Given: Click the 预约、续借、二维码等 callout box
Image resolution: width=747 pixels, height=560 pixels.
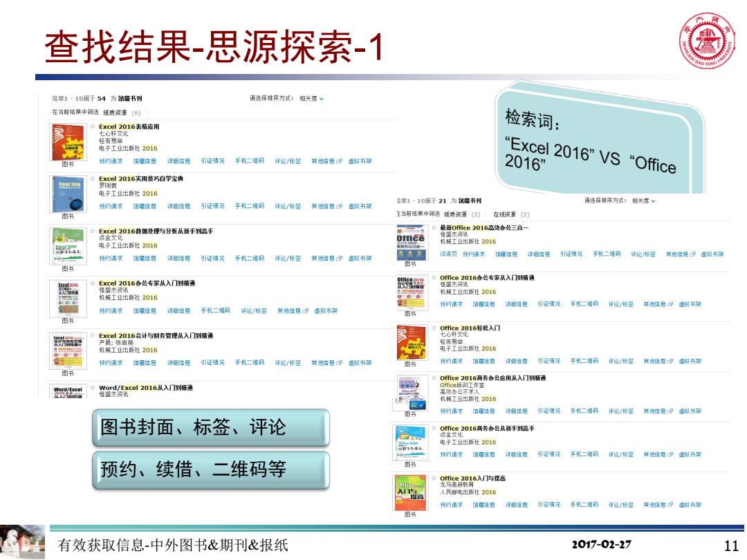Looking at the screenshot, I should 210,470.
